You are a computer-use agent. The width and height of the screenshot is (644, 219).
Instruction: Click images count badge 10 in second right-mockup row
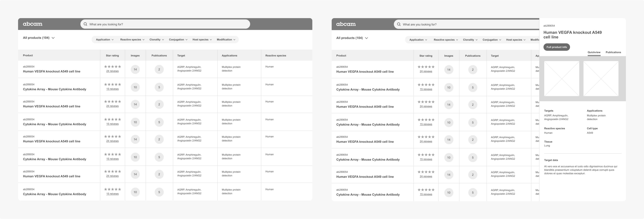(449, 87)
